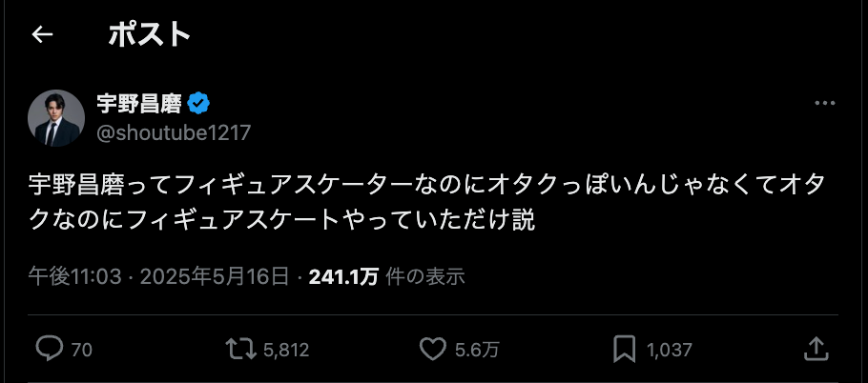Screen dimensions: 868x383
Task: Click the 5.6万 likes count
Action: coord(477,350)
